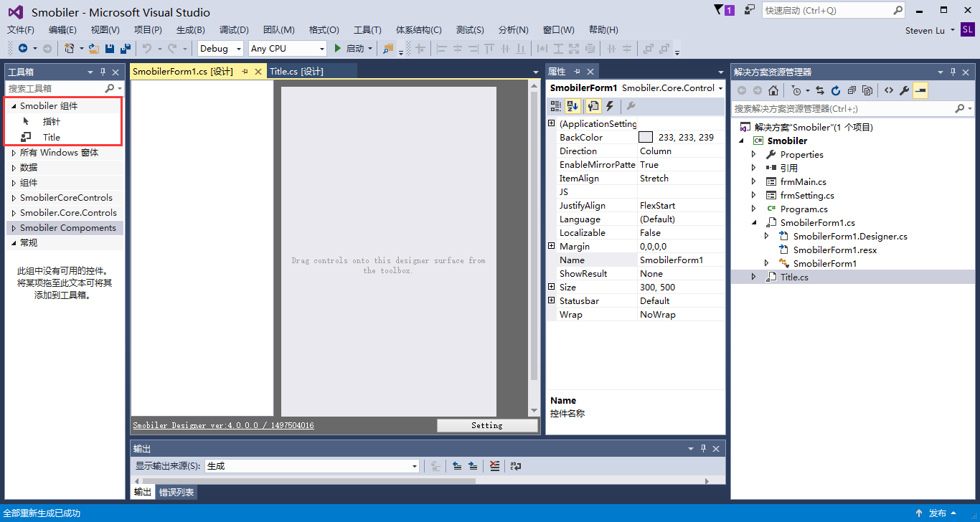Image resolution: width=980 pixels, height=522 pixels.
Task: Open Show output from dropdown
Action: [312, 466]
